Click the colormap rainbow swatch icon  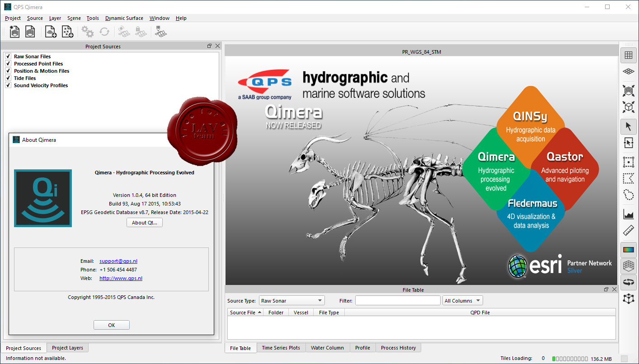tap(628, 250)
